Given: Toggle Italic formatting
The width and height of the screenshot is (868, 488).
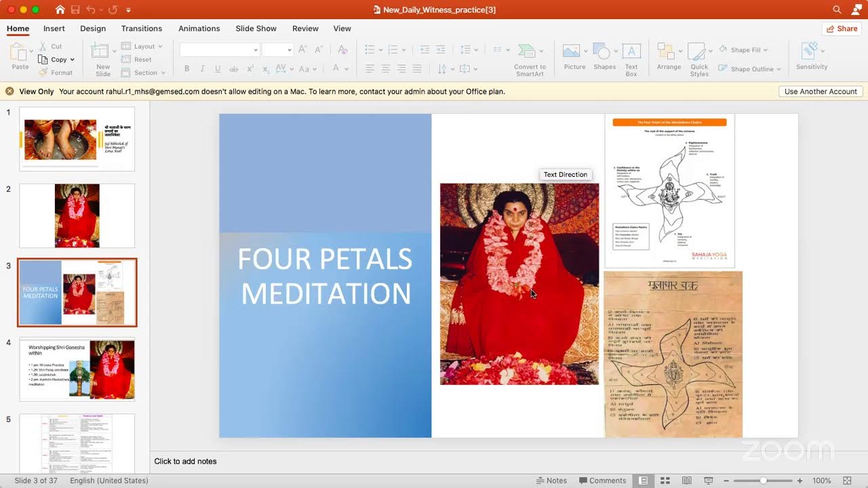Looking at the screenshot, I should [x=203, y=68].
